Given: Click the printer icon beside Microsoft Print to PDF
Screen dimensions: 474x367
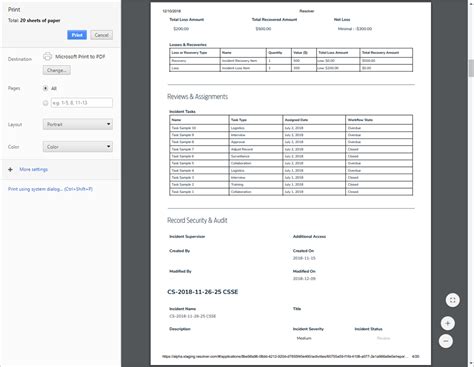Looking at the screenshot, I should [47, 56].
